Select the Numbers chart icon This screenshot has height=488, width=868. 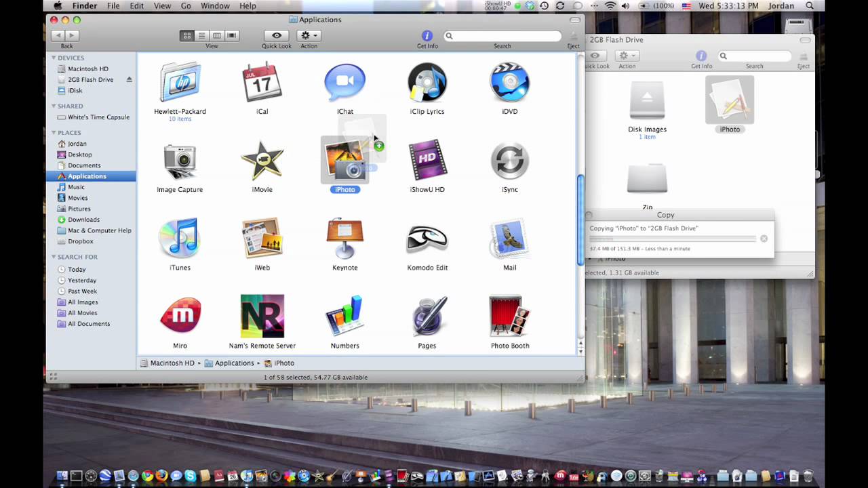click(x=344, y=317)
